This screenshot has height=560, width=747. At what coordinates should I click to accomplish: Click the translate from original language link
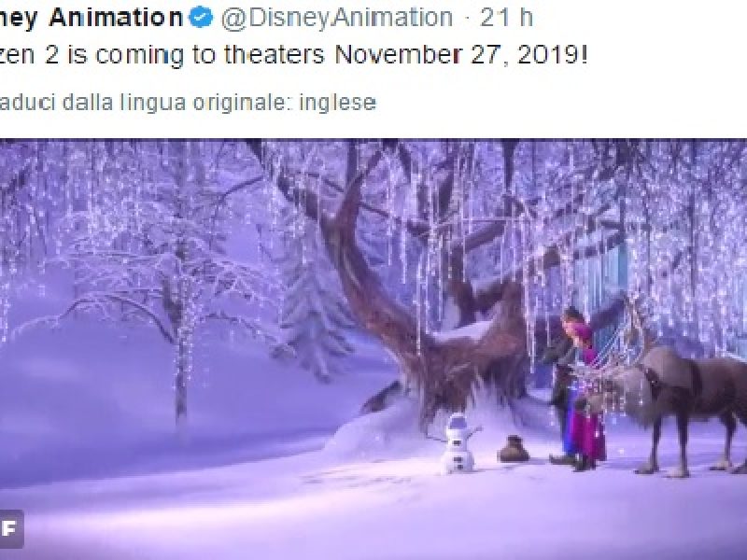point(189,103)
